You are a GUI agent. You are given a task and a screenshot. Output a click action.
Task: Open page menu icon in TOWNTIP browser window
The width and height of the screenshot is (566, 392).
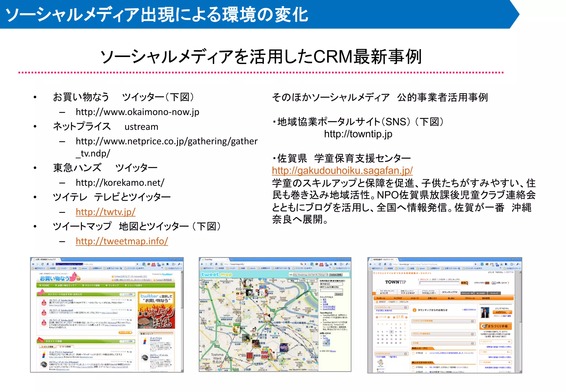click(x=512, y=264)
